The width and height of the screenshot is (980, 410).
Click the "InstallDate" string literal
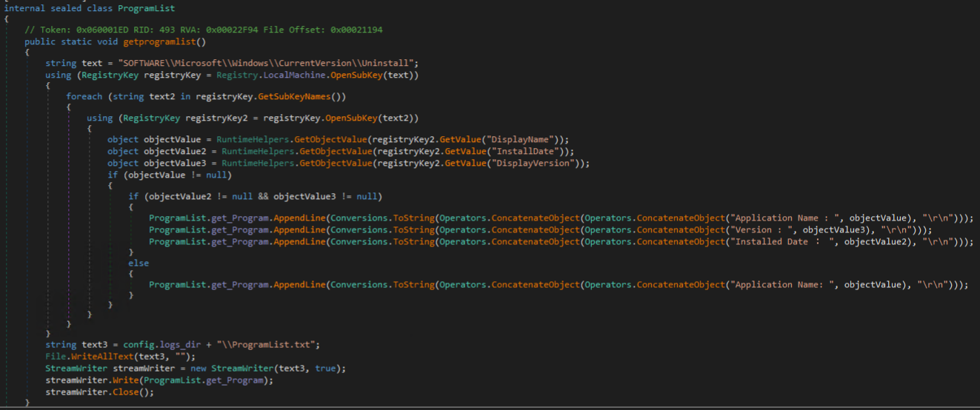click(526, 151)
